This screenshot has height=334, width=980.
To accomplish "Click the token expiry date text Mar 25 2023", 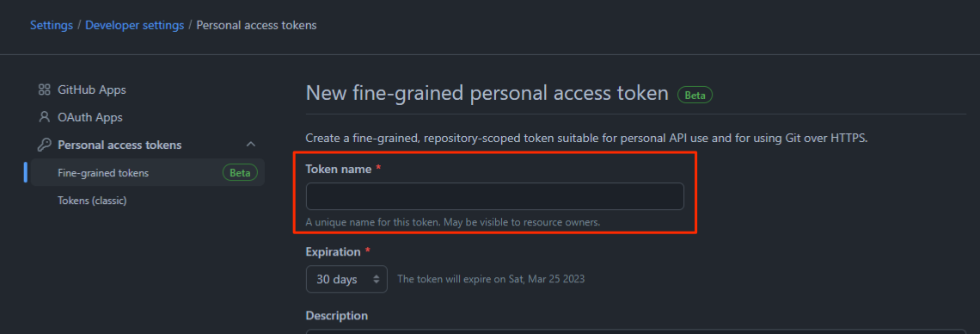I will point(558,279).
